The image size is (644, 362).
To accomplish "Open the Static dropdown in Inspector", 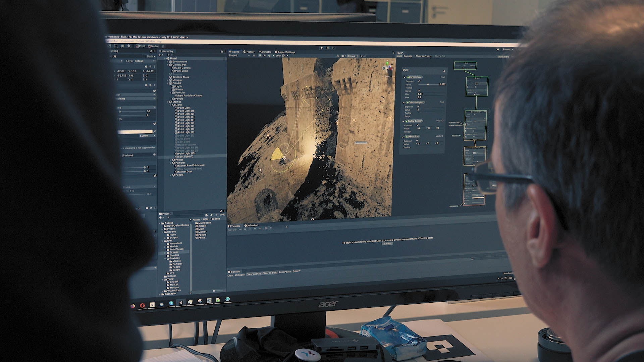I will [x=151, y=56].
